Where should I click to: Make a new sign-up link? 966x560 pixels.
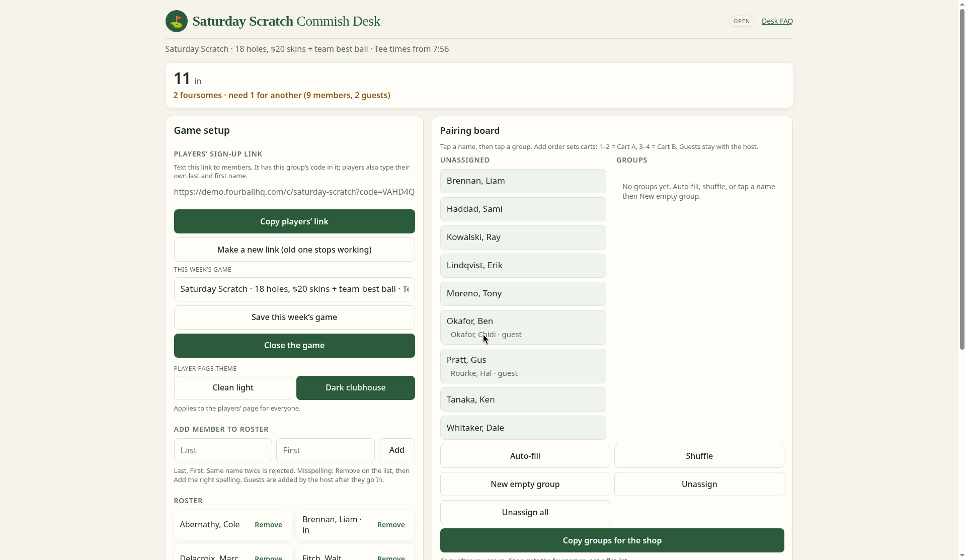pos(294,250)
